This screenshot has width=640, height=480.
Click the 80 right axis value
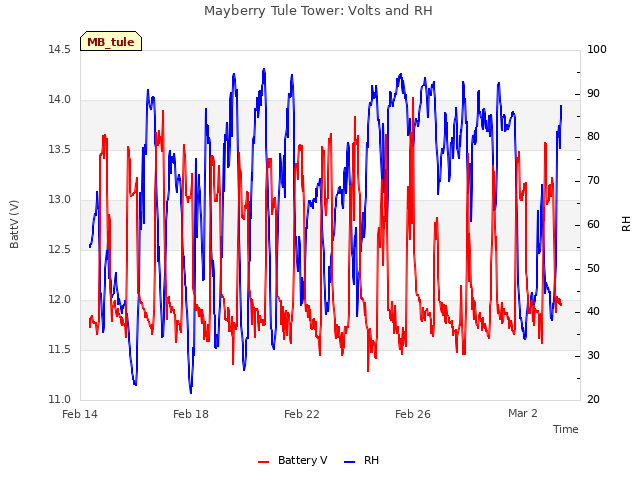593,137
